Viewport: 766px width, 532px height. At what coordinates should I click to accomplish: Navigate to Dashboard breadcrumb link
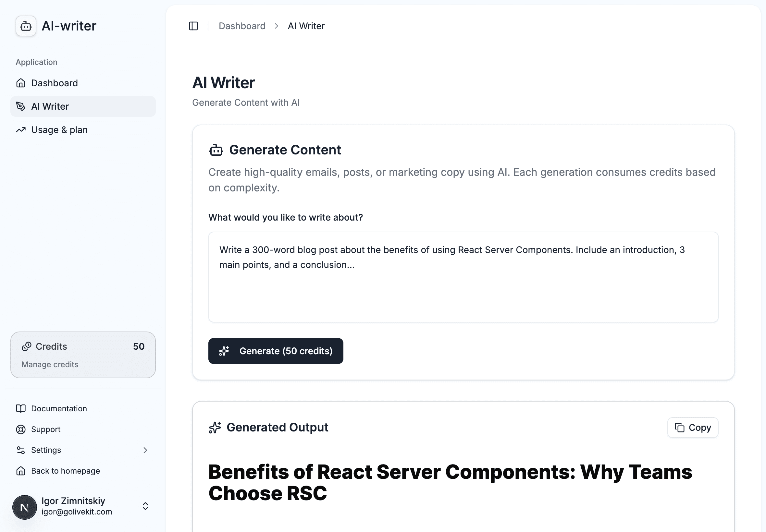pos(242,26)
